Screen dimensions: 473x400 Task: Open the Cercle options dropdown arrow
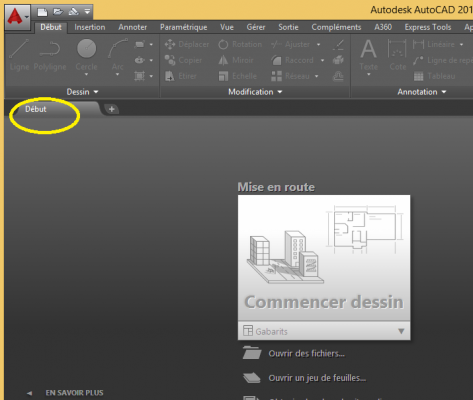coord(86,74)
